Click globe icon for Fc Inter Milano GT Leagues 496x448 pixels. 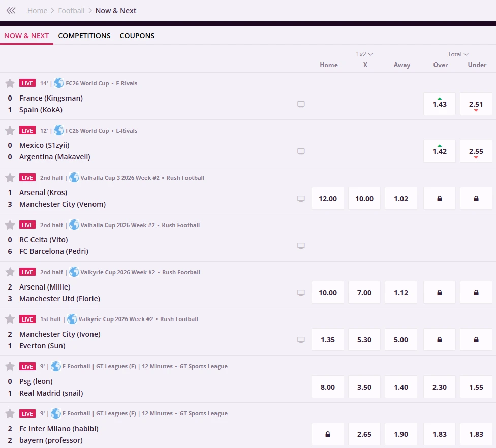(56, 413)
